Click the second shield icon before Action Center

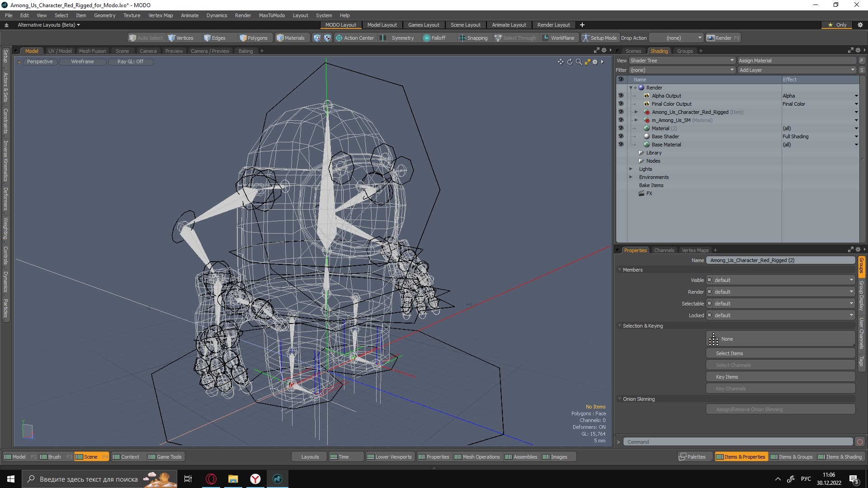(x=327, y=38)
